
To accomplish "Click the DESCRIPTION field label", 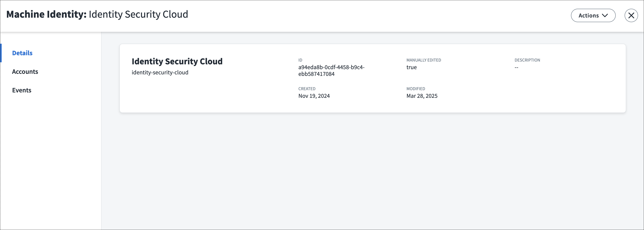I will tap(527, 60).
